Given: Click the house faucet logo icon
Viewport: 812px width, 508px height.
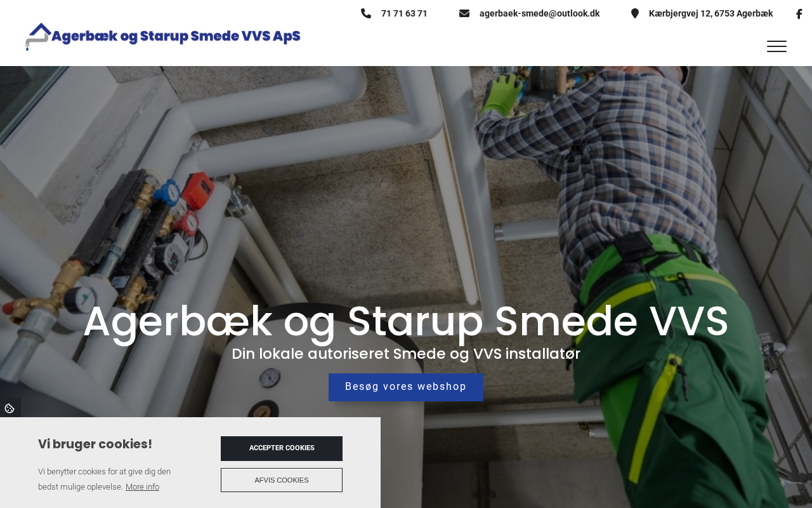Looking at the screenshot, I should [x=38, y=37].
